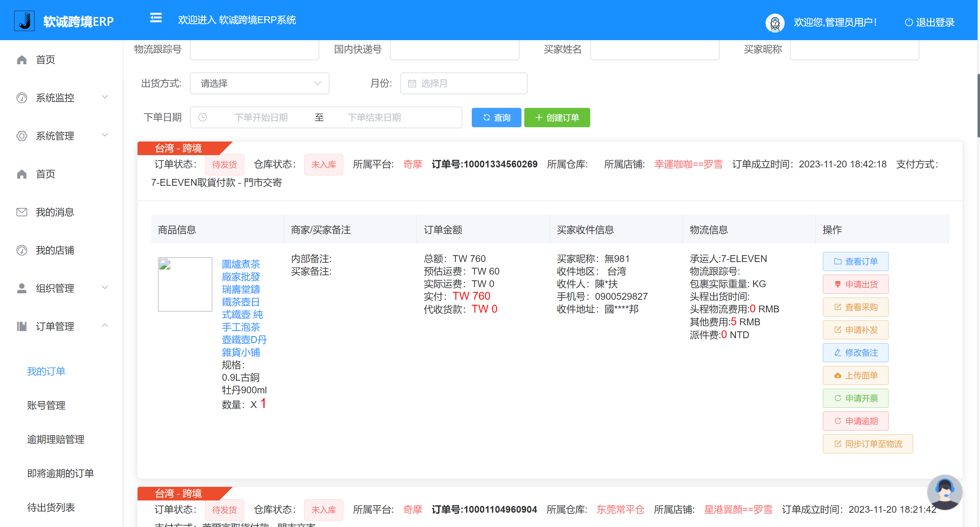Click the 系统监控 gauge icon
The height and width of the screenshot is (527, 980).
(22, 98)
